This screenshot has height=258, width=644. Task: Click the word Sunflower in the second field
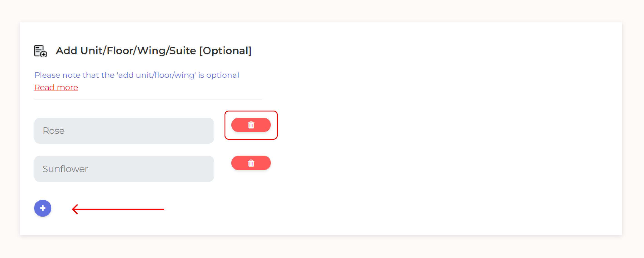tap(65, 169)
